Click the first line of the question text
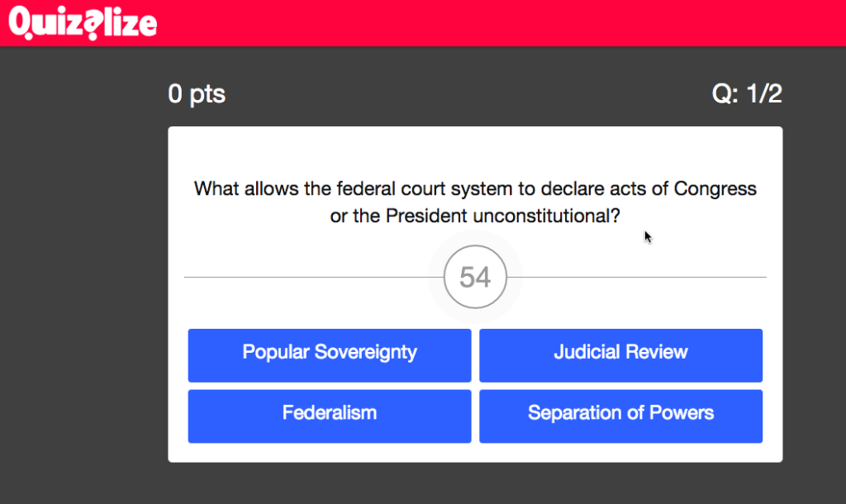Image resolution: width=846 pixels, height=504 pixels. point(475,189)
